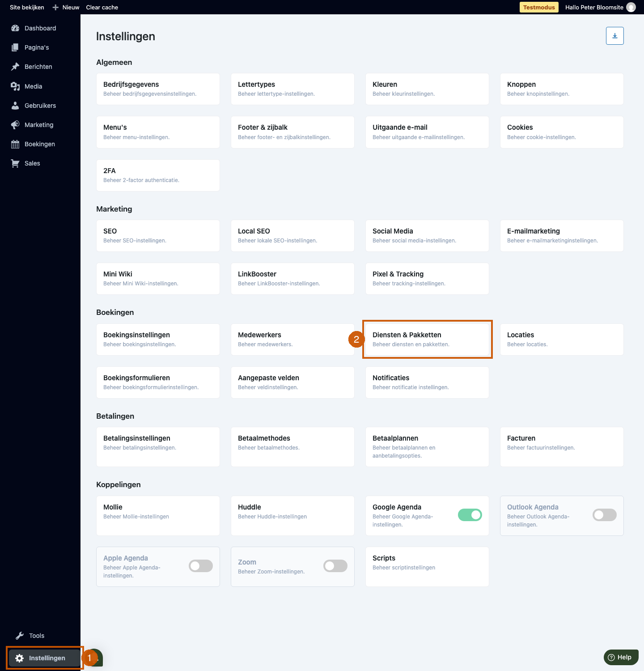Open the Help button

pyautogui.click(x=621, y=657)
